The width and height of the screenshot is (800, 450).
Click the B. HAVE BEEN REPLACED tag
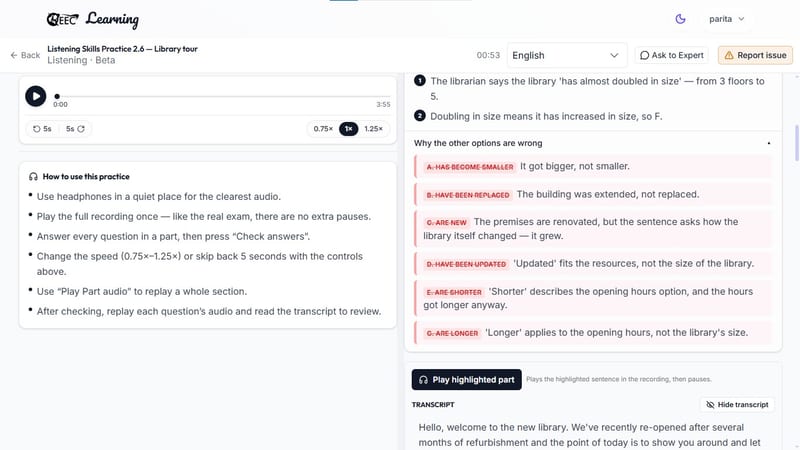468,195
